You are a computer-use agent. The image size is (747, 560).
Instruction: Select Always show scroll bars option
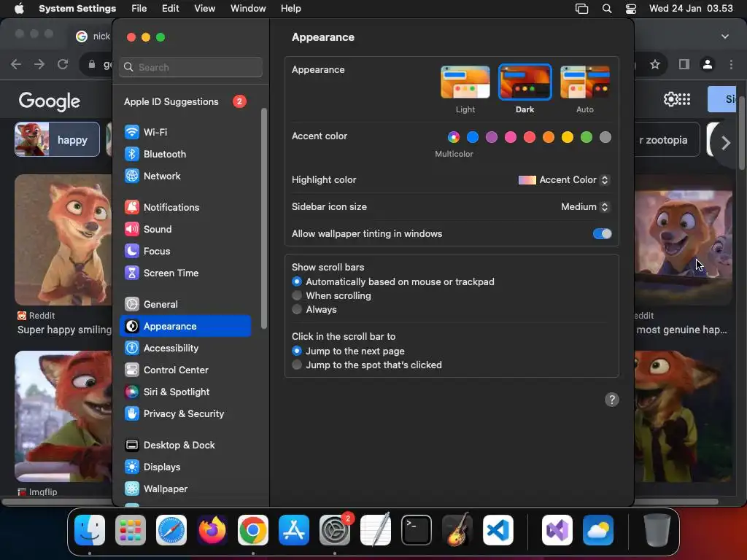297,309
